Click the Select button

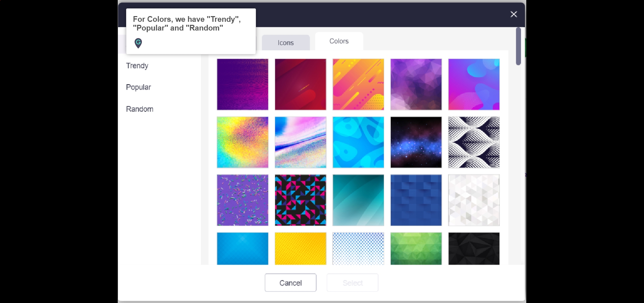pyautogui.click(x=353, y=283)
